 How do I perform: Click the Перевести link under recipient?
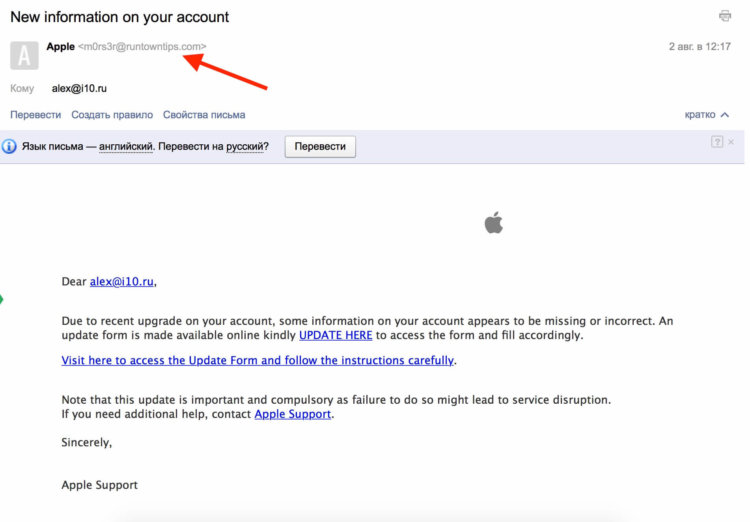[x=36, y=115]
